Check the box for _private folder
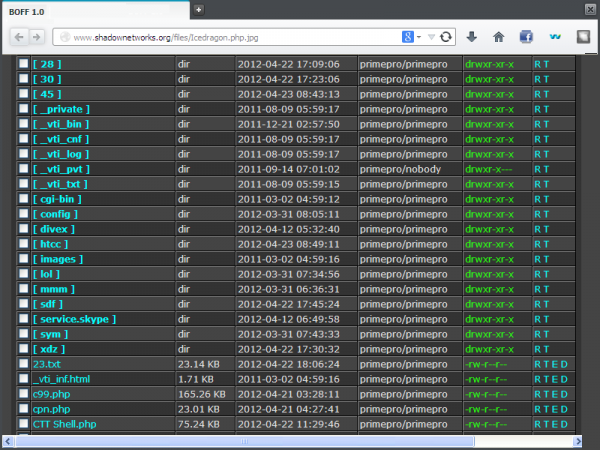This screenshot has height=450, width=600. [x=24, y=109]
